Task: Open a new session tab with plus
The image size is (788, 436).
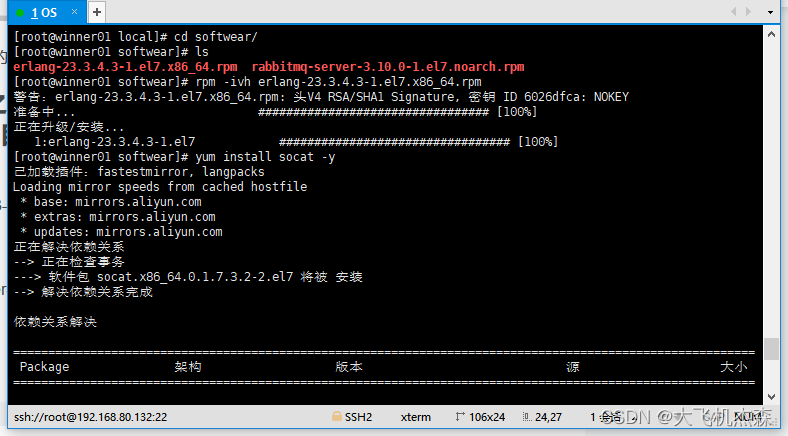Action: [97, 12]
